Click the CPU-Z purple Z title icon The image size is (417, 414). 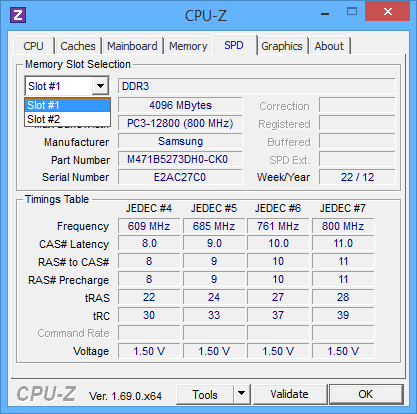18,15
